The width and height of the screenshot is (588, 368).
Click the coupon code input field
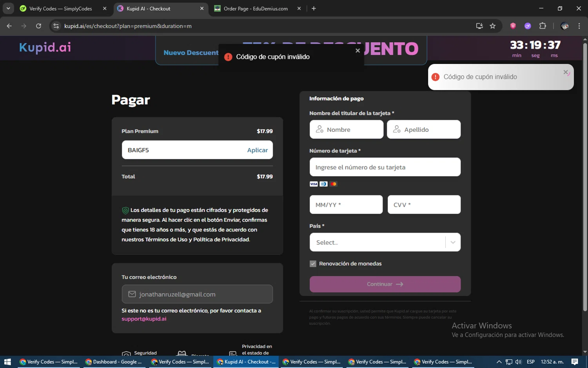(184, 150)
